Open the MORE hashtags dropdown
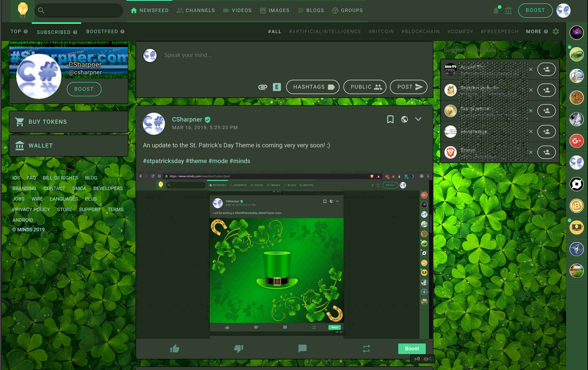This screenshot has width=588, height=370. pyautogui.click(x=534, y=31)
